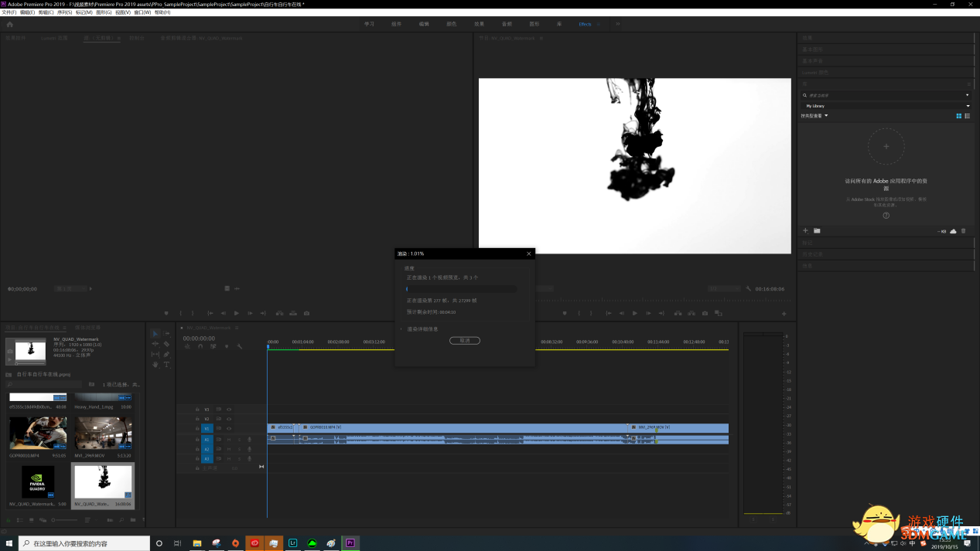Viewport: 980px width, 551px height.
Task: Select the Track Select Forward tool
Action: coord(167,334)
